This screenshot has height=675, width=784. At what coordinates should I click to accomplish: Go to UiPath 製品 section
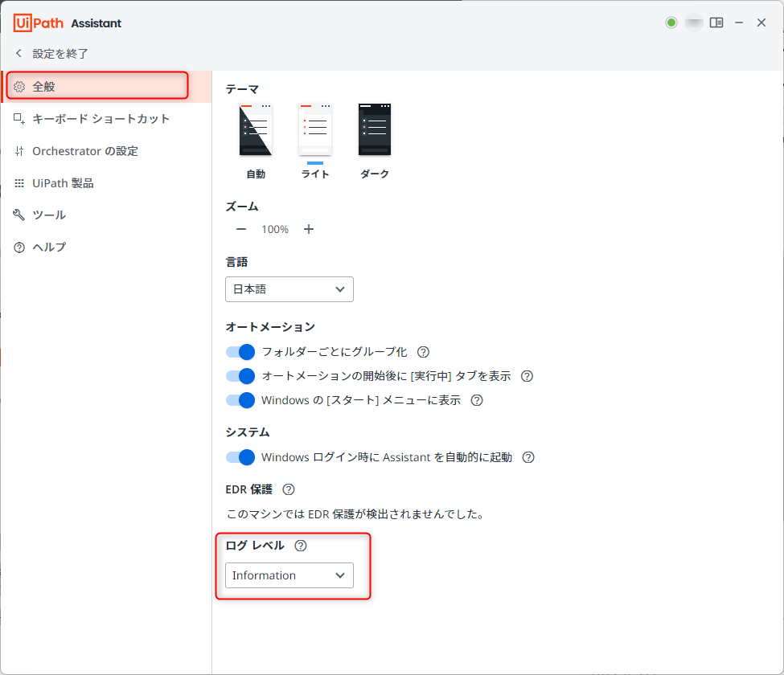(x=63, y=183)
